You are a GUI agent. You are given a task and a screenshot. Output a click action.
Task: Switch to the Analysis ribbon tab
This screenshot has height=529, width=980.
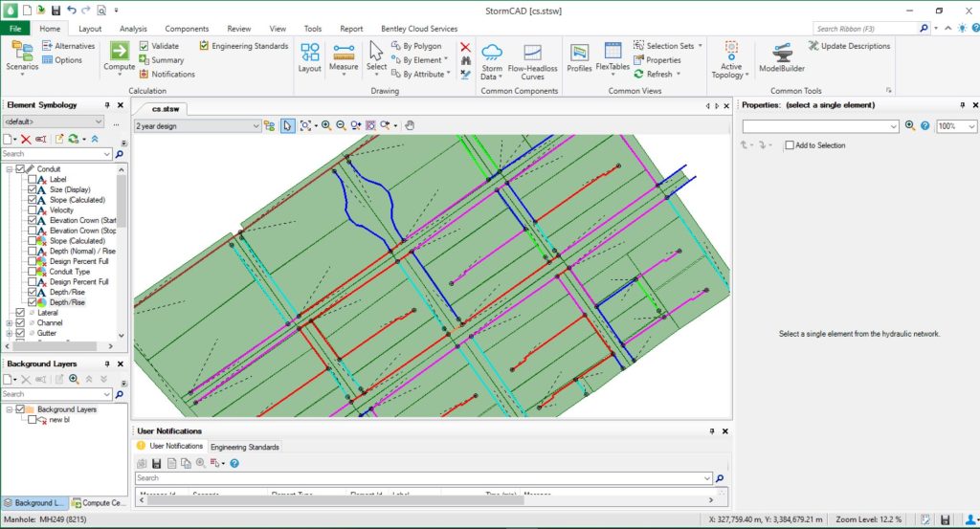pos(133,29)
